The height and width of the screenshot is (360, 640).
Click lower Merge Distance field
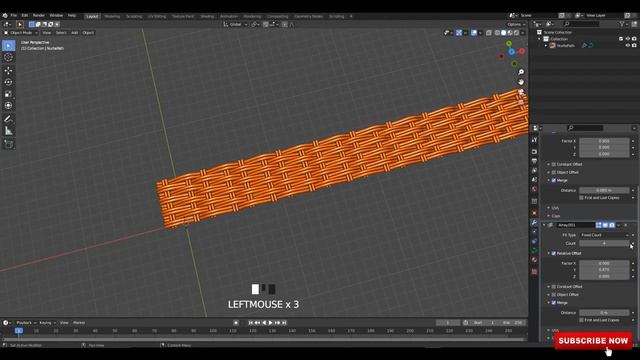point(604,313)
